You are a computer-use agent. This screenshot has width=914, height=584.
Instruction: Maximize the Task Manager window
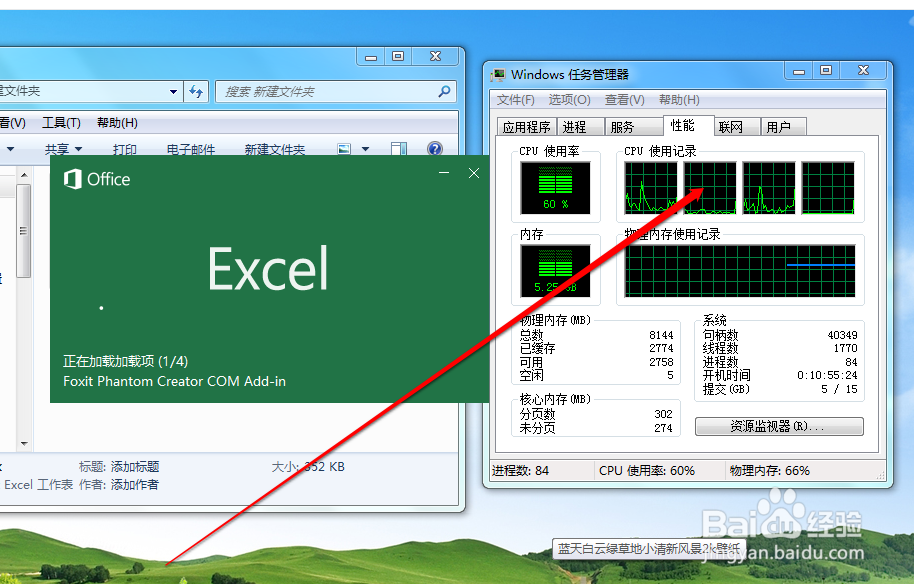pos(826,71)
